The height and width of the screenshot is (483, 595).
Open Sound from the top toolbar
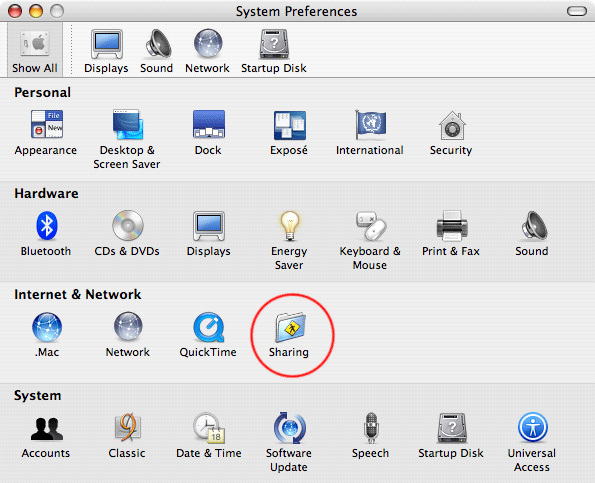pyautogui.click(x=156, y=51)
